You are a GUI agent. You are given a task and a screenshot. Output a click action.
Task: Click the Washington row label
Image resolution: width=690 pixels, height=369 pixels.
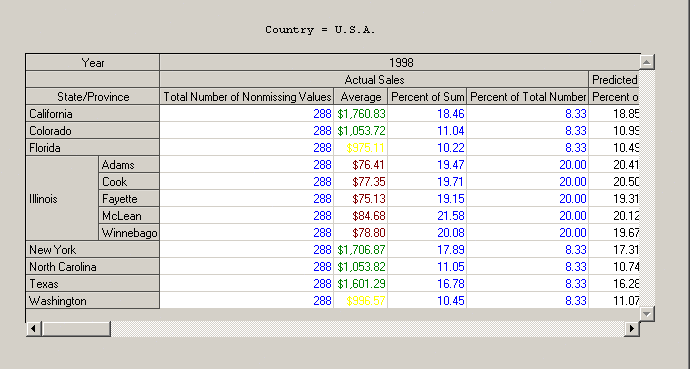click(92, 300)
